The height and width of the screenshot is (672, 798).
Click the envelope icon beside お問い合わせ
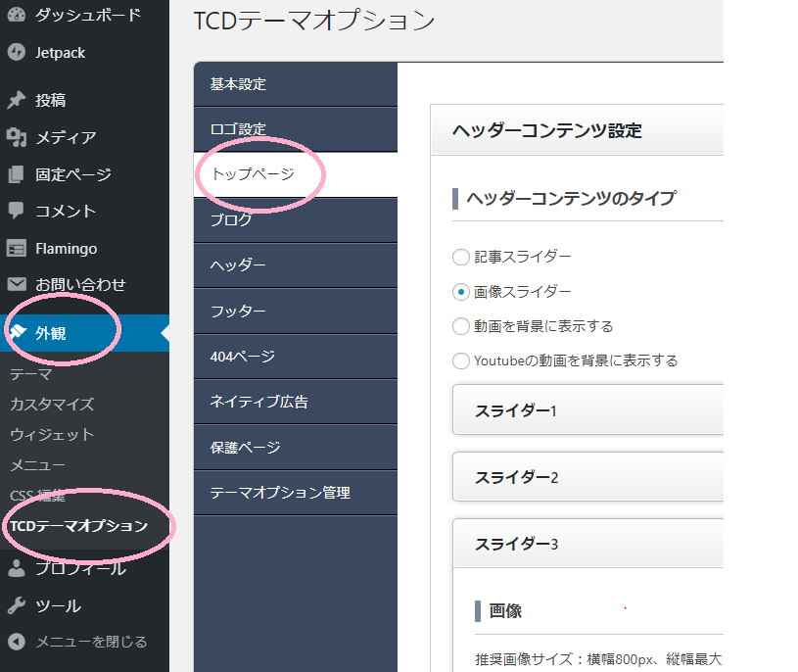click(17, 284)
